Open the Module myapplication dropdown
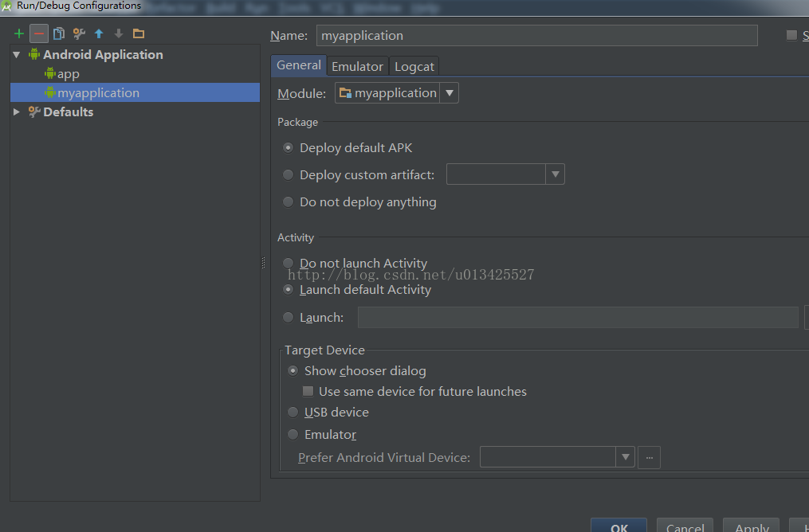The width and height of the screenshot is (809, 532). click(396, 93)
